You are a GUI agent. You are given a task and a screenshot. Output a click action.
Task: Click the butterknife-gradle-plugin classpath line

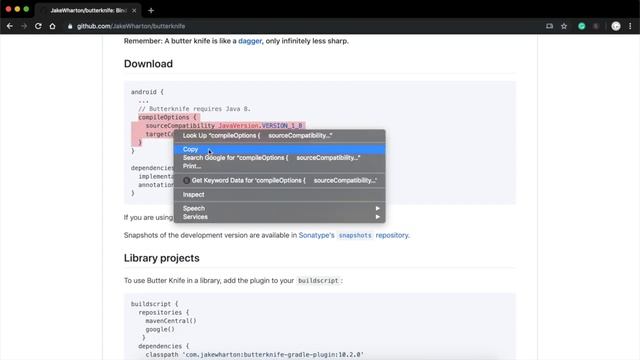(255, 355)
